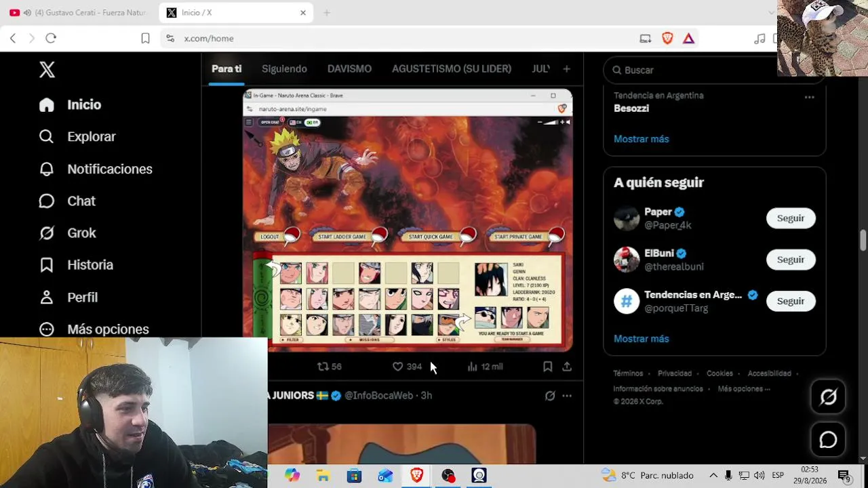Open the @InfoBocaWeb profile handle
The image size is (868, 488).
click(378, 395)
